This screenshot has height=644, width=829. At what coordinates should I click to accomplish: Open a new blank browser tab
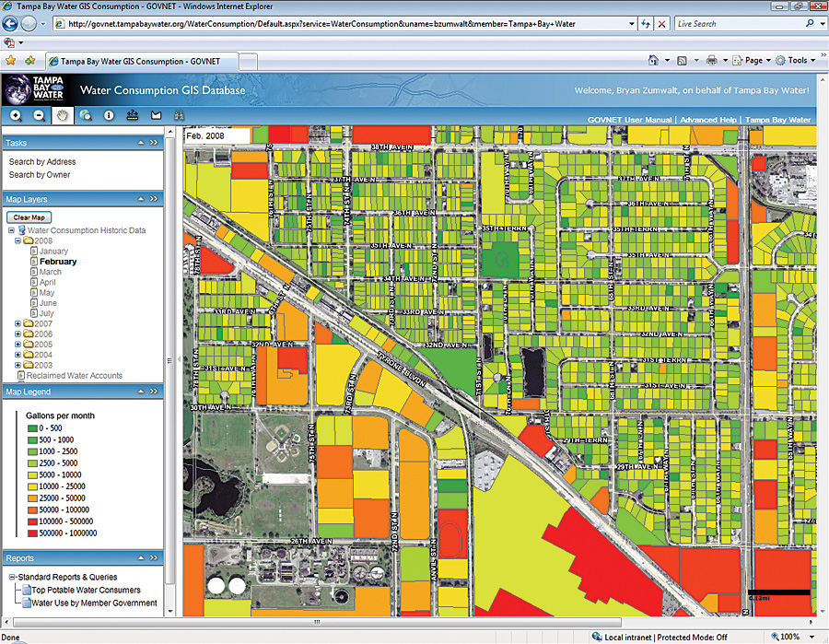click(249, 62)
